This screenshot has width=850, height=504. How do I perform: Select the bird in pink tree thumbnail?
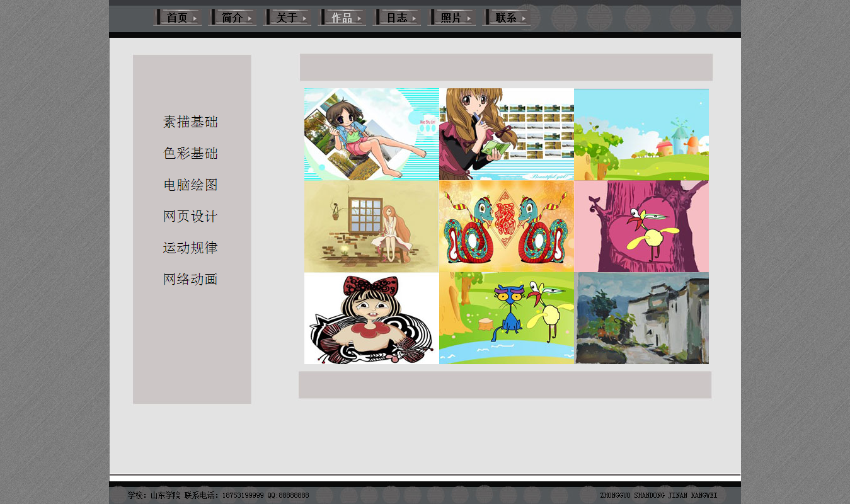(x=641, y=226)
